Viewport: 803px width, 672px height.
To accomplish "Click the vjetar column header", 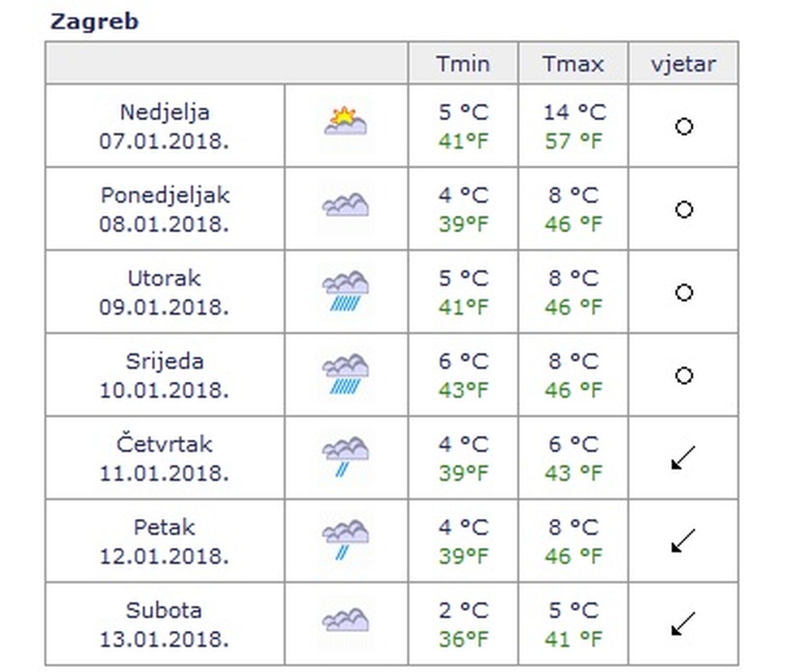I will (x=683, y=64).
